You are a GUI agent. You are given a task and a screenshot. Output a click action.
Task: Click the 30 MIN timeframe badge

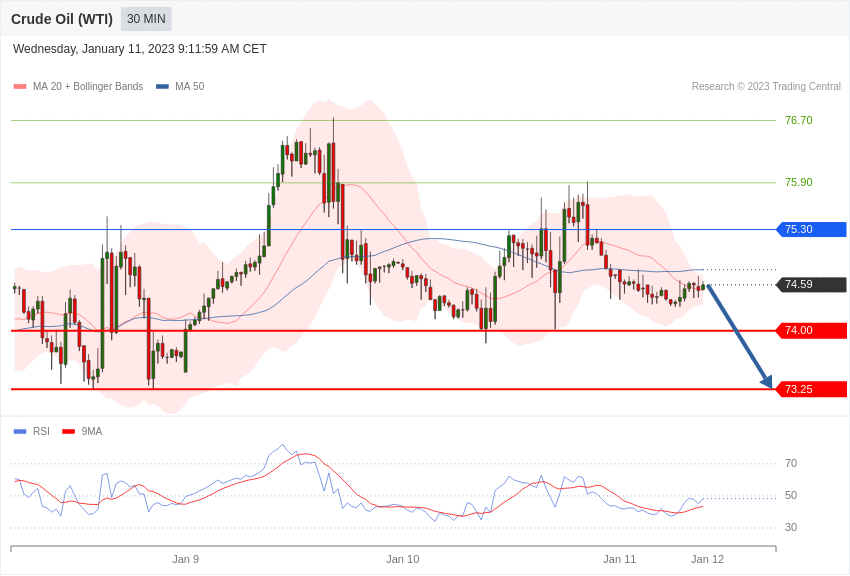[x=146, y=19]
